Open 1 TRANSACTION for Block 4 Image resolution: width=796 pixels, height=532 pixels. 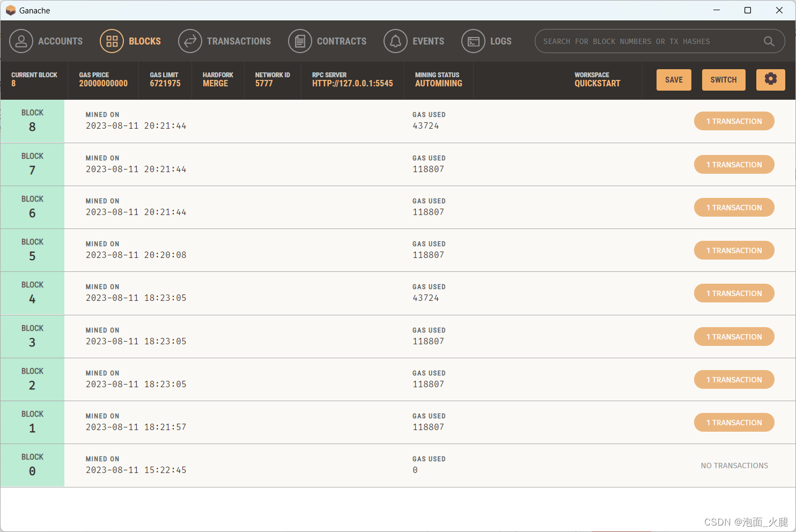pyautogui.click(x=734, y=293)
